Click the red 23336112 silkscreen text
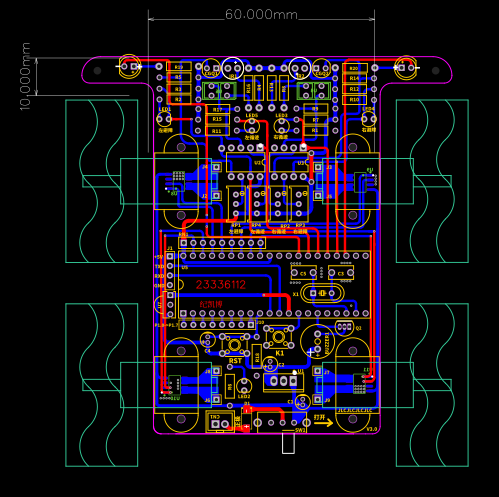 [x=221, y=285]
